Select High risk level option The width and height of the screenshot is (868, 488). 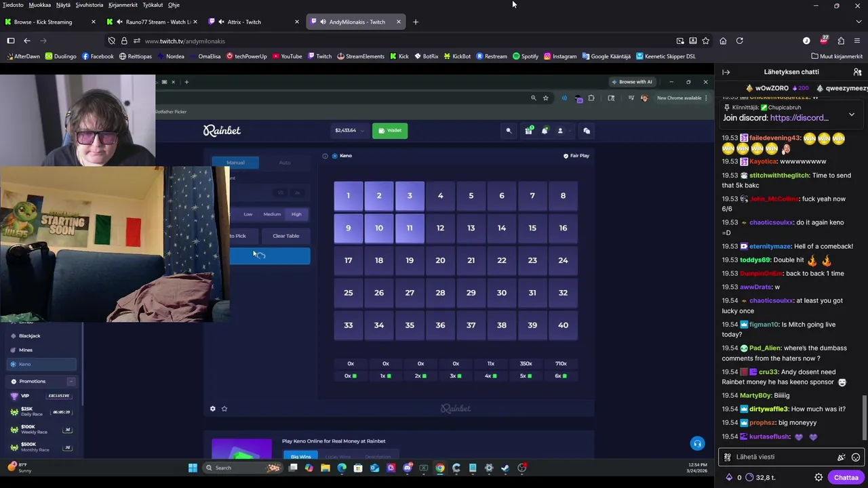click(x=296, y=214)
